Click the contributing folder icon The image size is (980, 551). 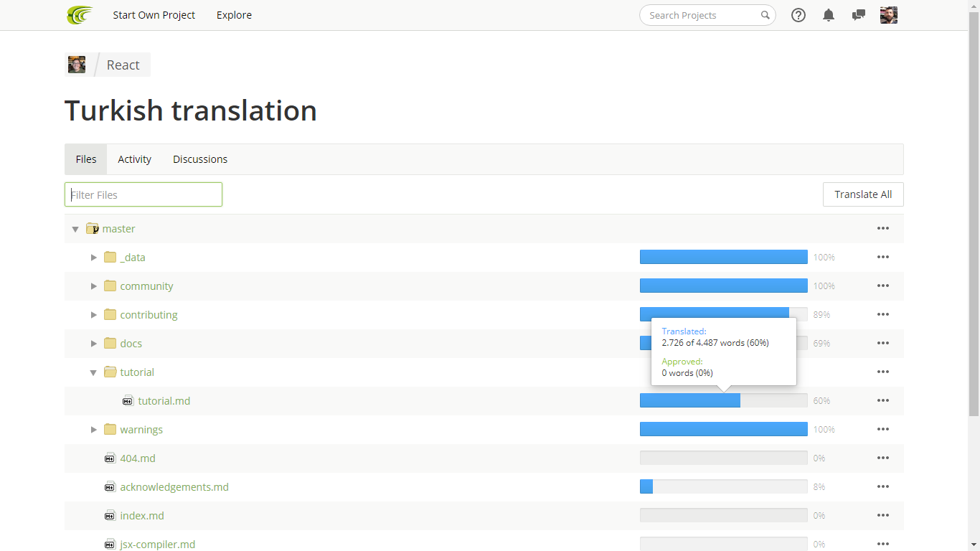point(110,314)
